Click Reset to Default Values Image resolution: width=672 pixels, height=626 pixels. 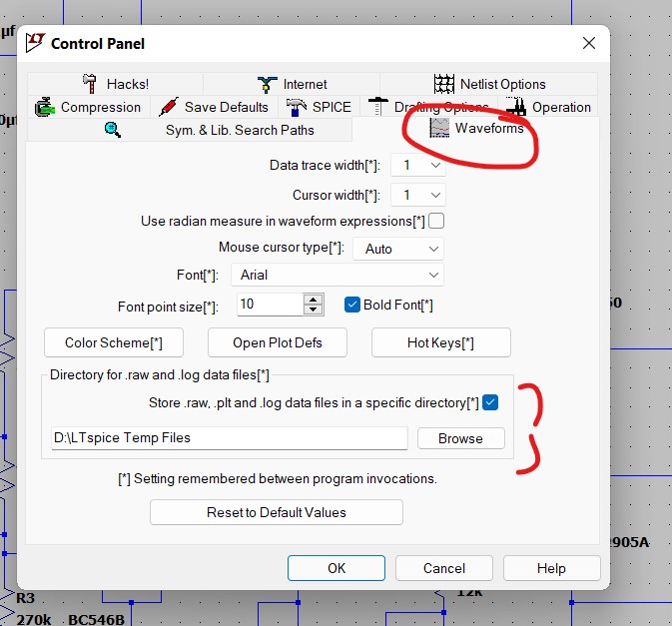tap(277, 512)
